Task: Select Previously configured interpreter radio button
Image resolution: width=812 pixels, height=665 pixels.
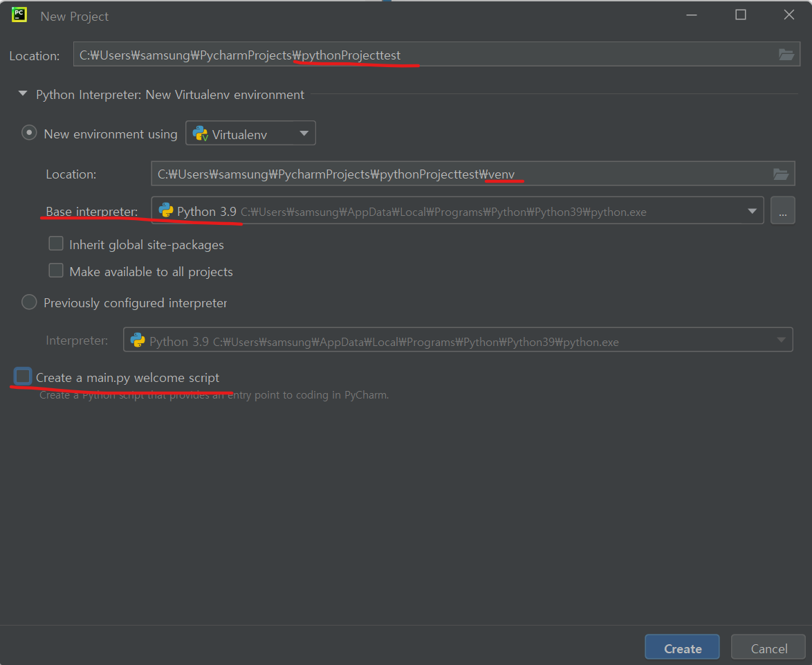Action: [29, 302]
